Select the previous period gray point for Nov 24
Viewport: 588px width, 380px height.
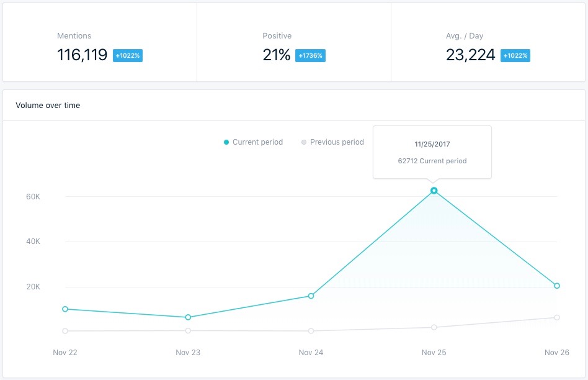[x=311, y=331]
